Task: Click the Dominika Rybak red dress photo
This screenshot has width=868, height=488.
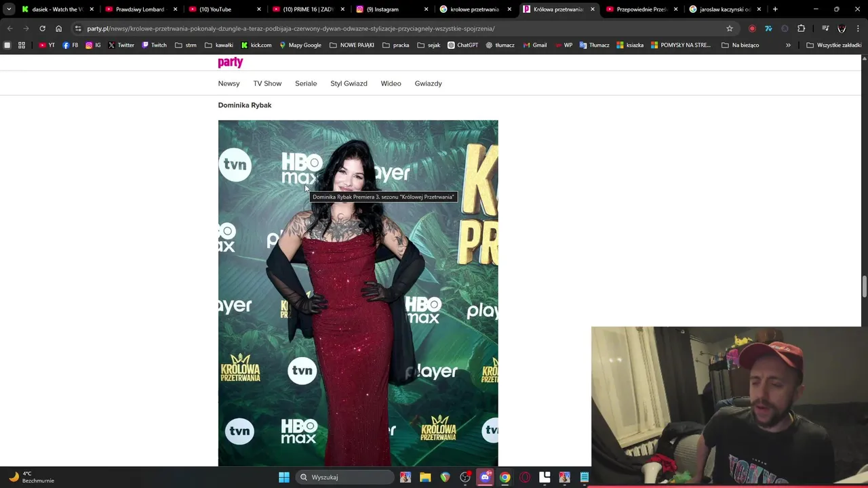Action: (x=358, y=293)
